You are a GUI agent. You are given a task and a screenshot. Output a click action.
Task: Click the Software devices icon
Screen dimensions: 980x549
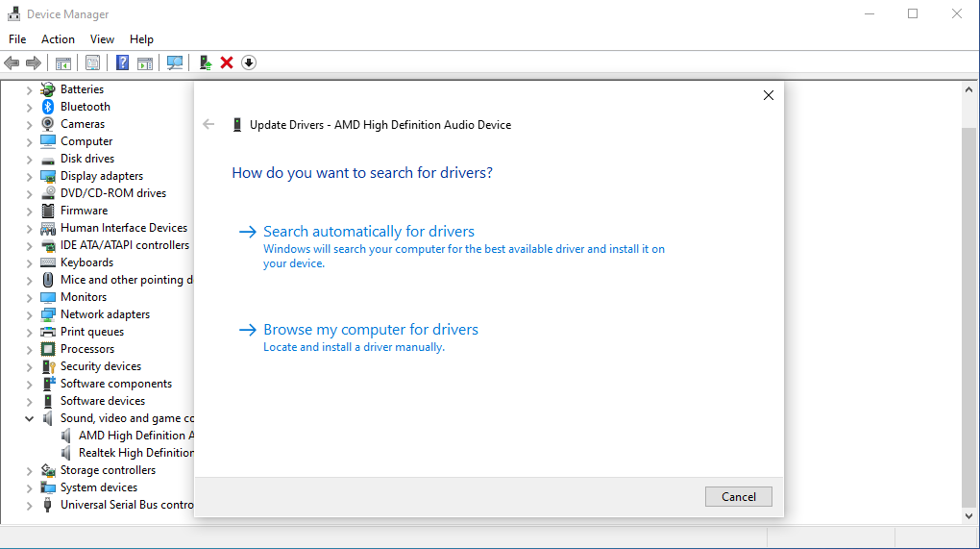47,401
